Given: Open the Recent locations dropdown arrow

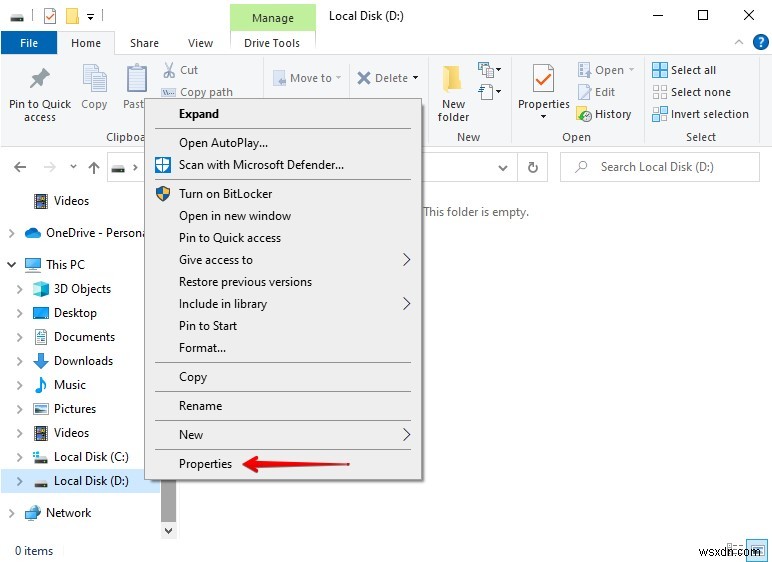Looking at the screenshot, I should tap(73, 166).
